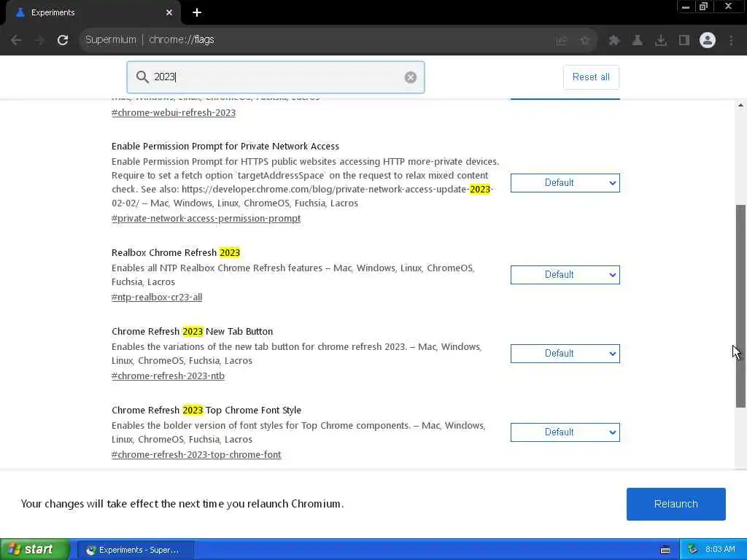This screenshot has width=747, height=560.
Task: Share this page via the share icon
Action: coord(562,41)
